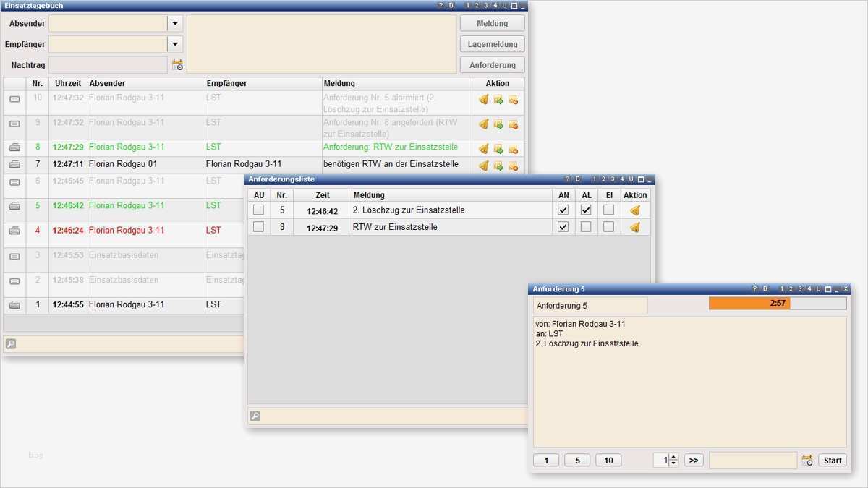Click the 5 minute preset button
Screen dimensions: 868x488
[577, 461]
